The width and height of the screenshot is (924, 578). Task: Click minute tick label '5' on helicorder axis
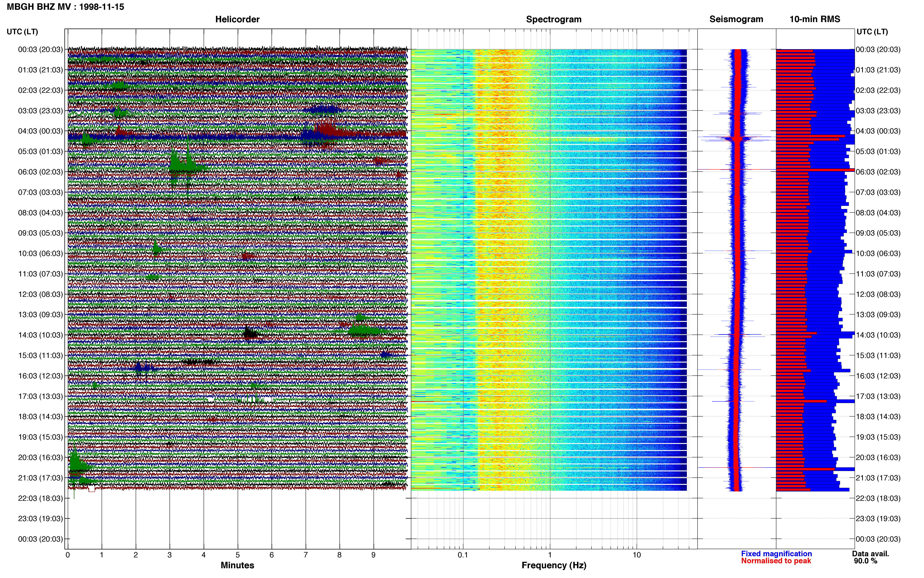[238, 555]
